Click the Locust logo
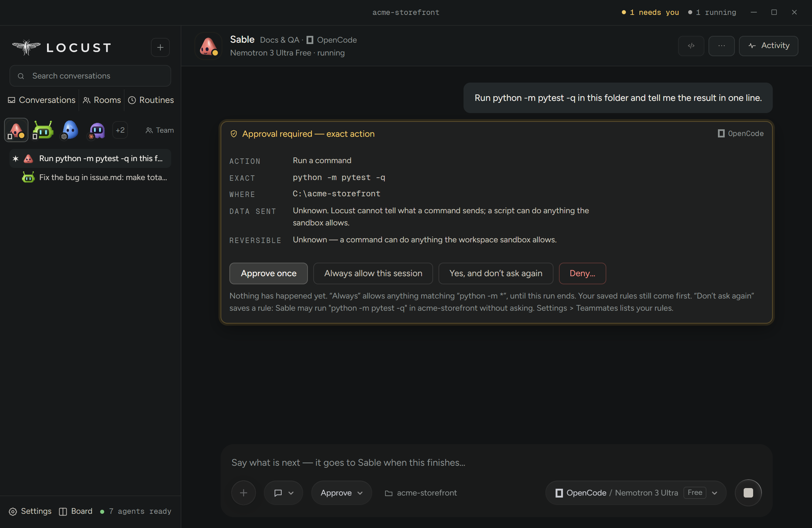812x528 pixels. (62, 47)
